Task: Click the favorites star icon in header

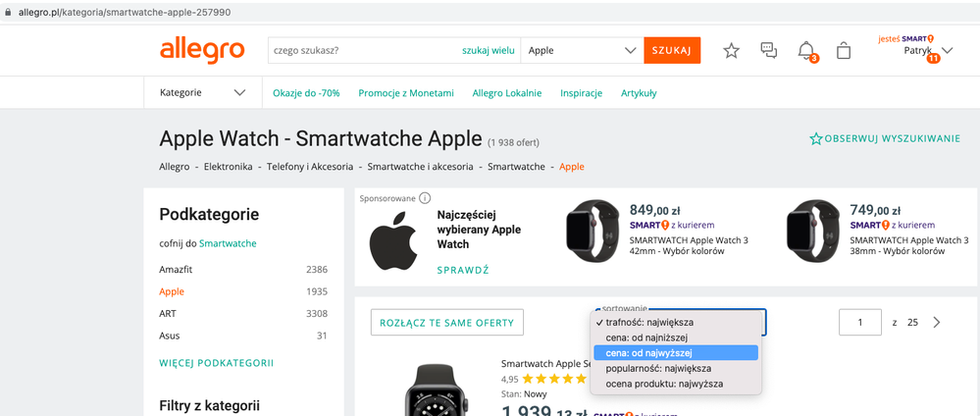Action: [731, 51]
